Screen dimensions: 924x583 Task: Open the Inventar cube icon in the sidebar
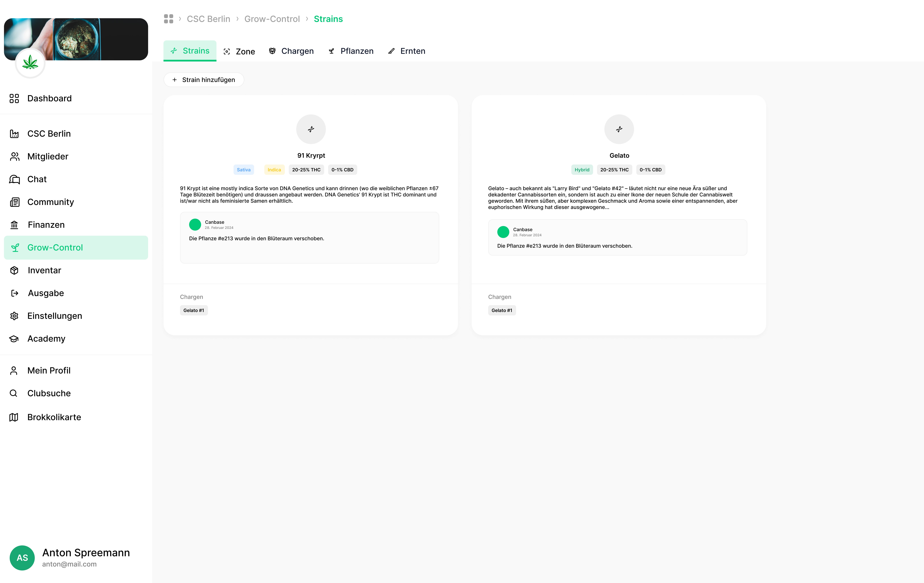14,270
